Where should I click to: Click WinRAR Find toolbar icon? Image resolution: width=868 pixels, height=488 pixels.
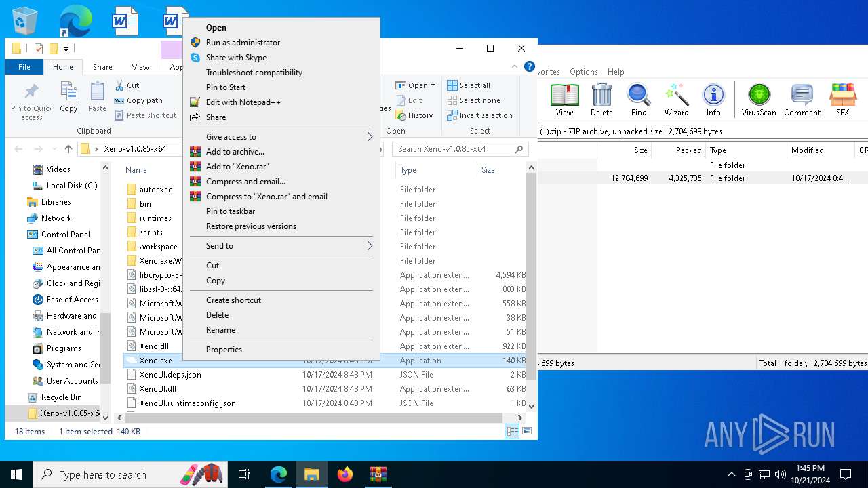point(639,100)
